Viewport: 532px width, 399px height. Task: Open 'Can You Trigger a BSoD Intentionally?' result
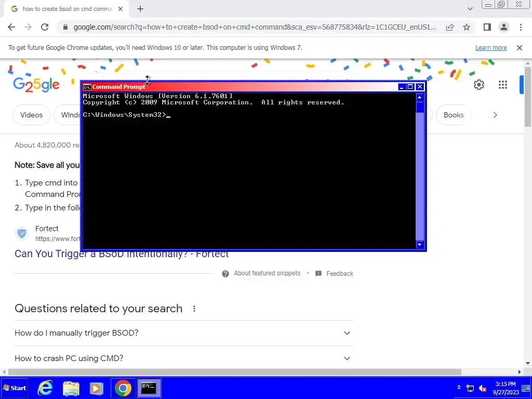(122, 254)
